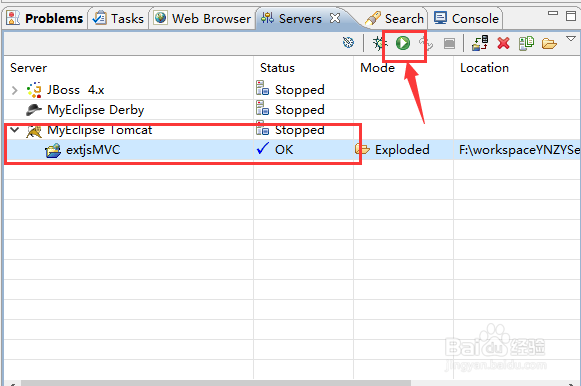Remove deployment with red X icon
The height and width of the screenshot is (386, 581).
[503, 44]
